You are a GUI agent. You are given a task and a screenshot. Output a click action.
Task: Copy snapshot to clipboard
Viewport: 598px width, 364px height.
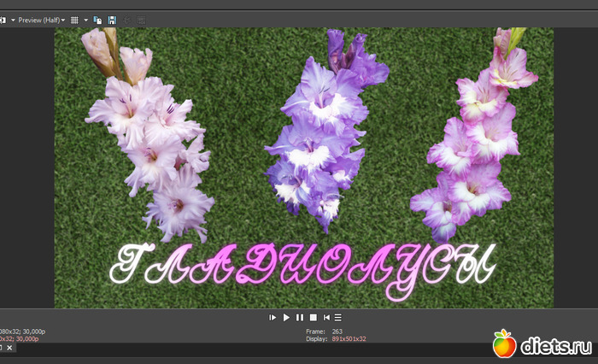coord(98,19)
